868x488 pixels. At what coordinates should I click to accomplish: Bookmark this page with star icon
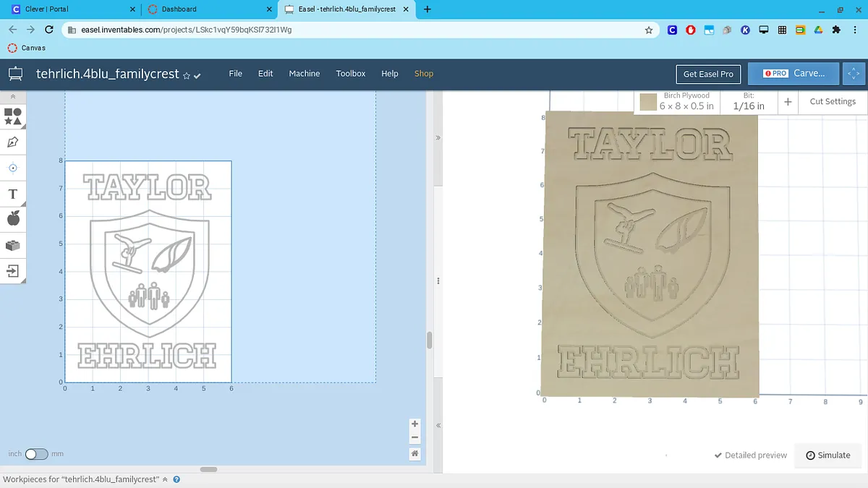tap(649, 30)
